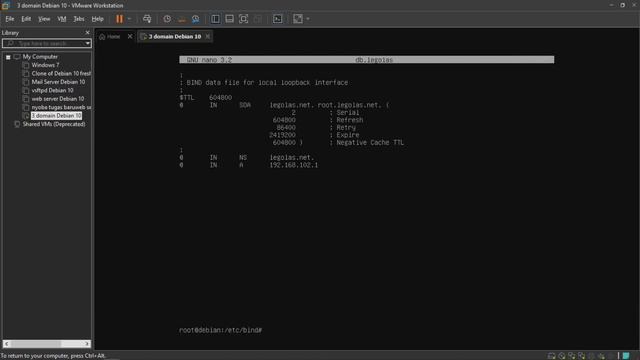Pause the virtual machine with the orange button

(x=119, y=19)
